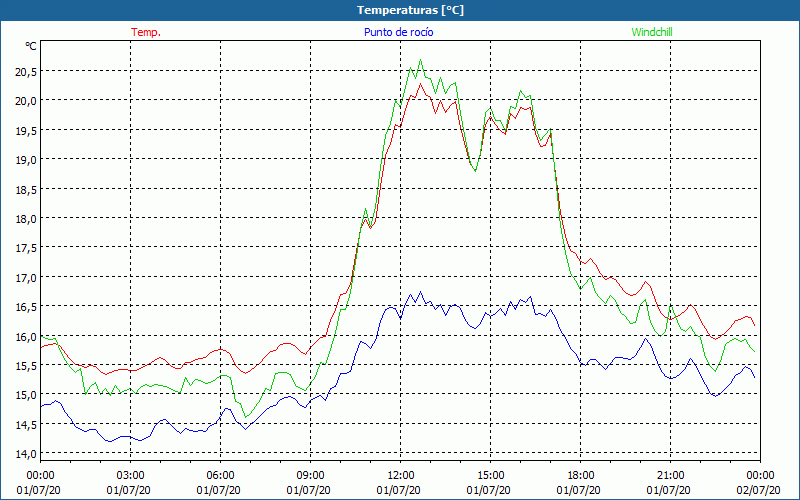Click the '18,0' temperature axis value
The height and width of the screenshot is (500, 800).
26,219
